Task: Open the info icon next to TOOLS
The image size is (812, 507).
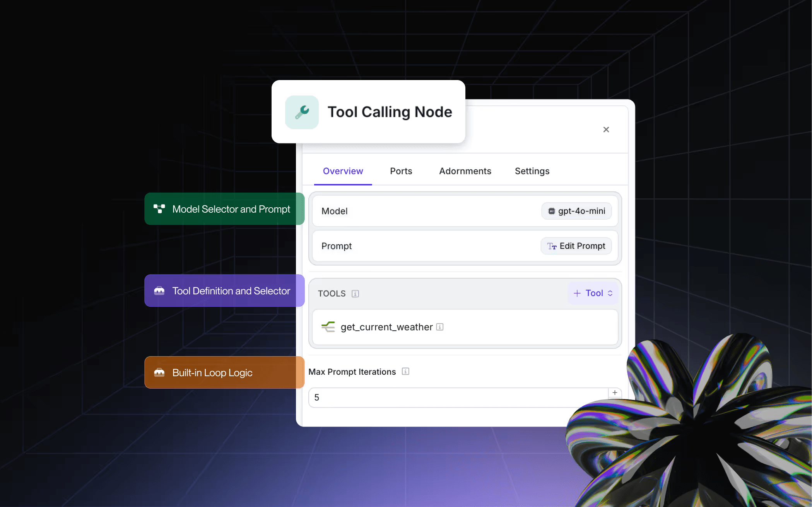Action: click(355, 294)
